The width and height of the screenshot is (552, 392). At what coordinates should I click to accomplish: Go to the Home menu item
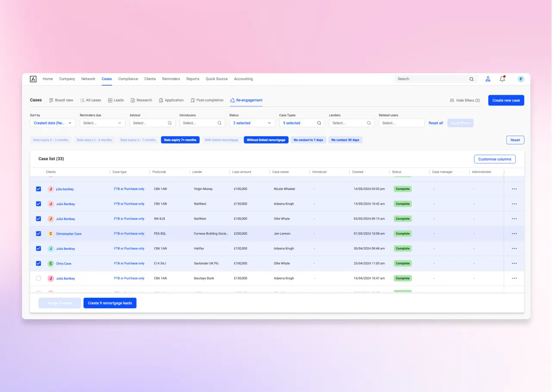(48, 79)
